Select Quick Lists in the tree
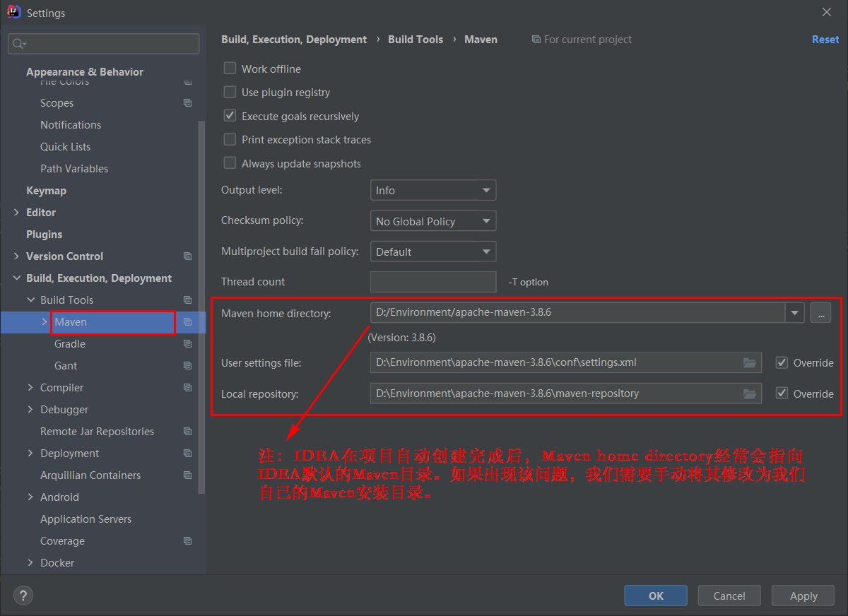The width and height of the screenshot is (848, 616). [65, 147]
